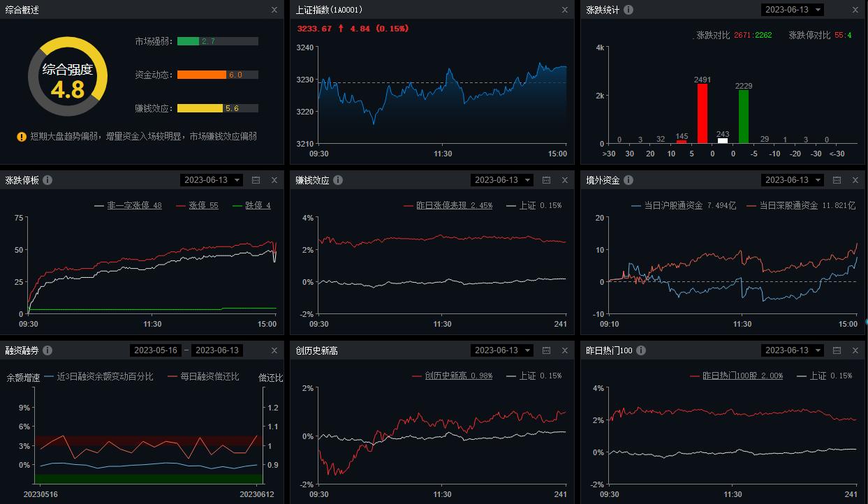
Task: Open date dropdown in 昨日热门100 panel
Action: pyautogui.click(x=792, y=350)
